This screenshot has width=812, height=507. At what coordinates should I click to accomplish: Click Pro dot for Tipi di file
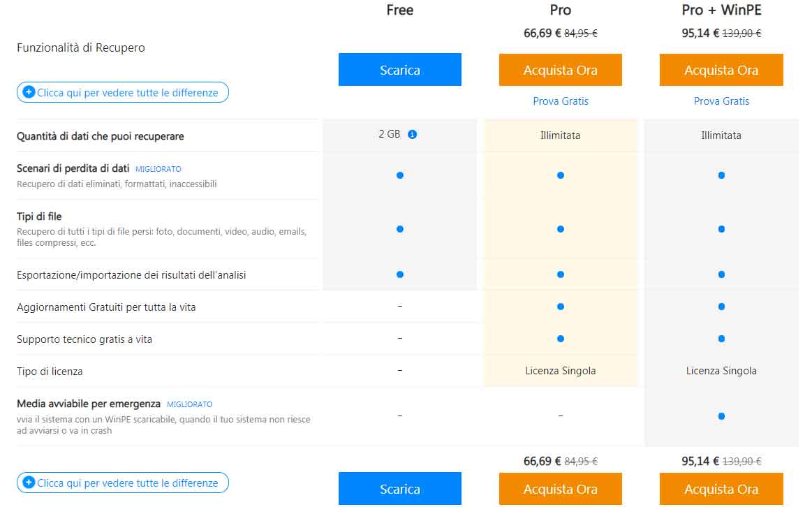561,229
